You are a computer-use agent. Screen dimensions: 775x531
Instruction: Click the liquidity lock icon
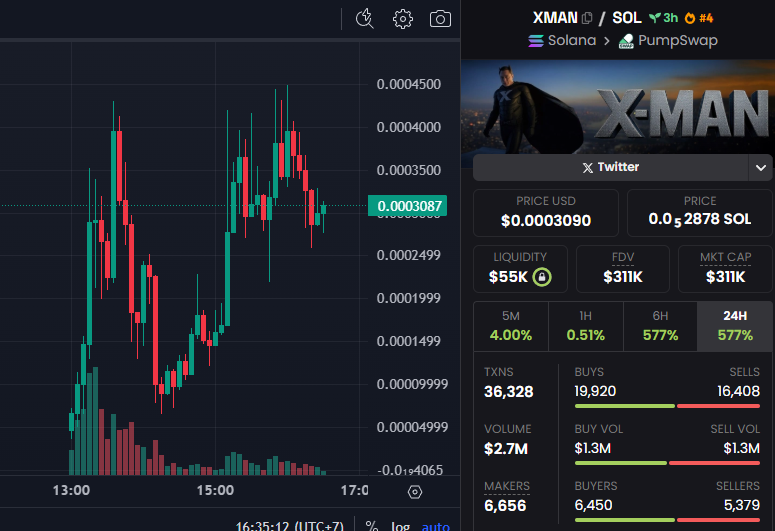pos(542,277)
